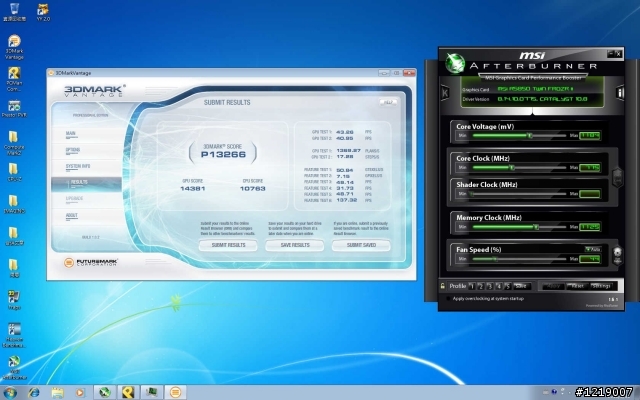Click the Core Clock value field
This screenshot has height=400, width=640.
coord(590,167)
